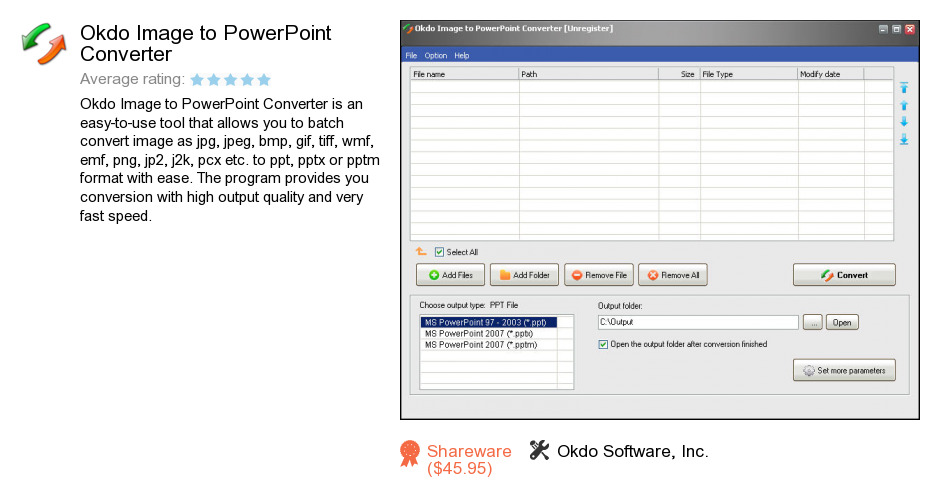Close the converter window
Image resolution: width=940 pixels, height=504 pixels.
910,29
